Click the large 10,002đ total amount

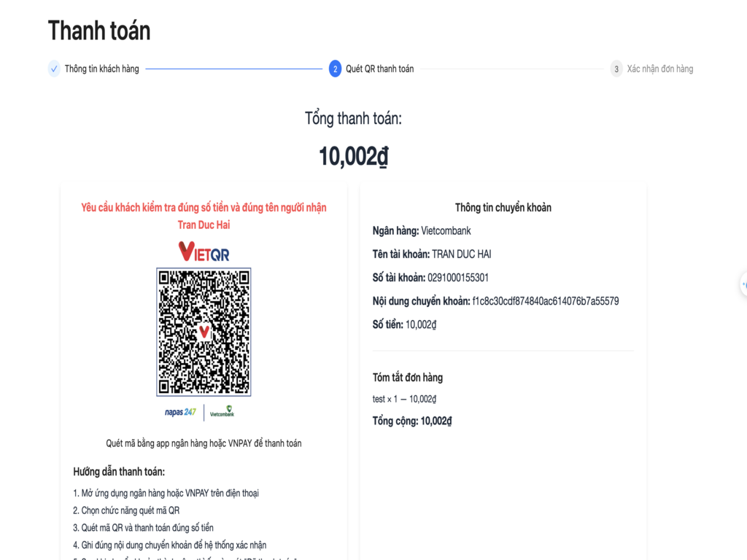point(354,156)
